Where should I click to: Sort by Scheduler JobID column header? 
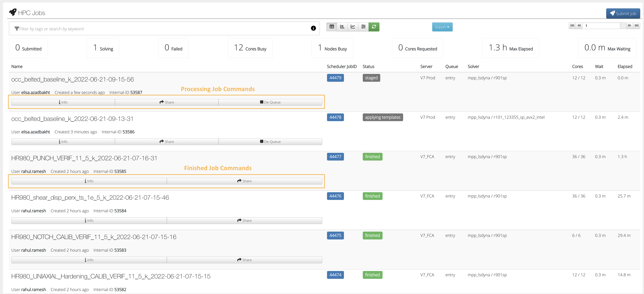coord(342,66)
